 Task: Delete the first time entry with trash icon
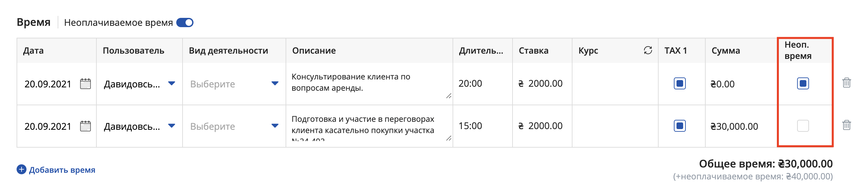[846, 82]
